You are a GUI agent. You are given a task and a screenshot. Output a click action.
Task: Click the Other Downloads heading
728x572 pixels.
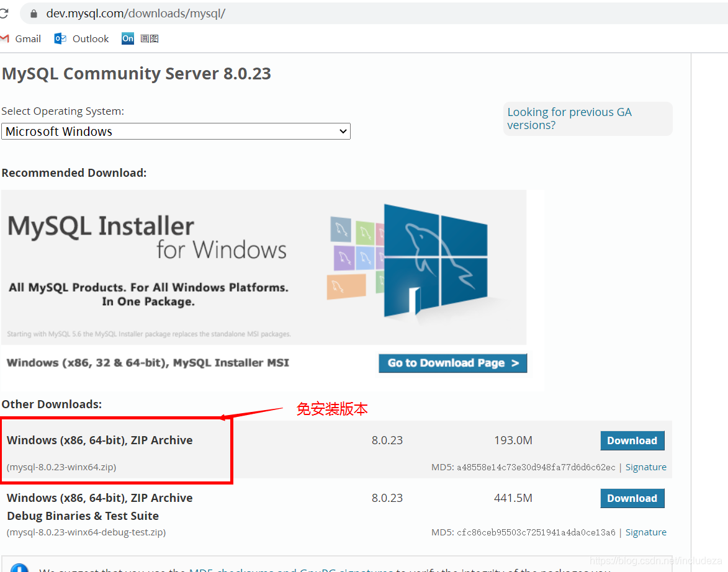click(x=52, y=404)
